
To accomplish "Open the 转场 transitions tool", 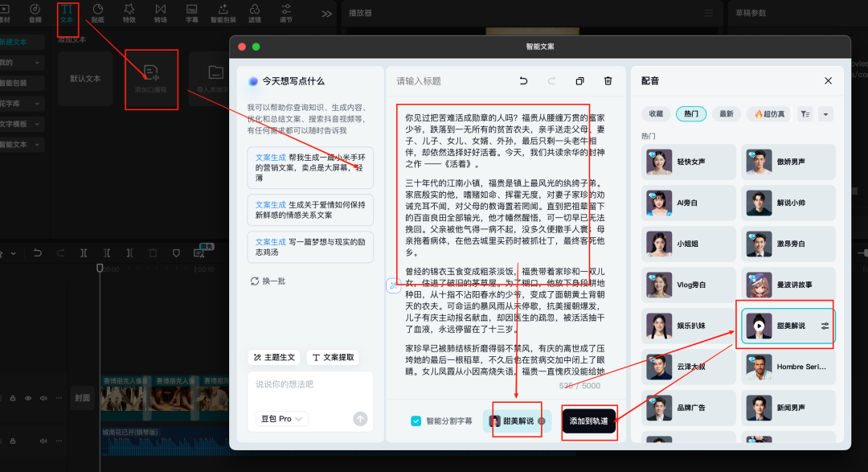I will (x=161, y=12).
